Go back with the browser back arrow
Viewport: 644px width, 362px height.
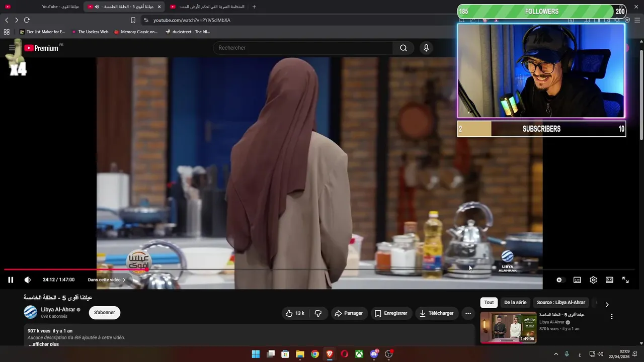click(x=7, y=20)
